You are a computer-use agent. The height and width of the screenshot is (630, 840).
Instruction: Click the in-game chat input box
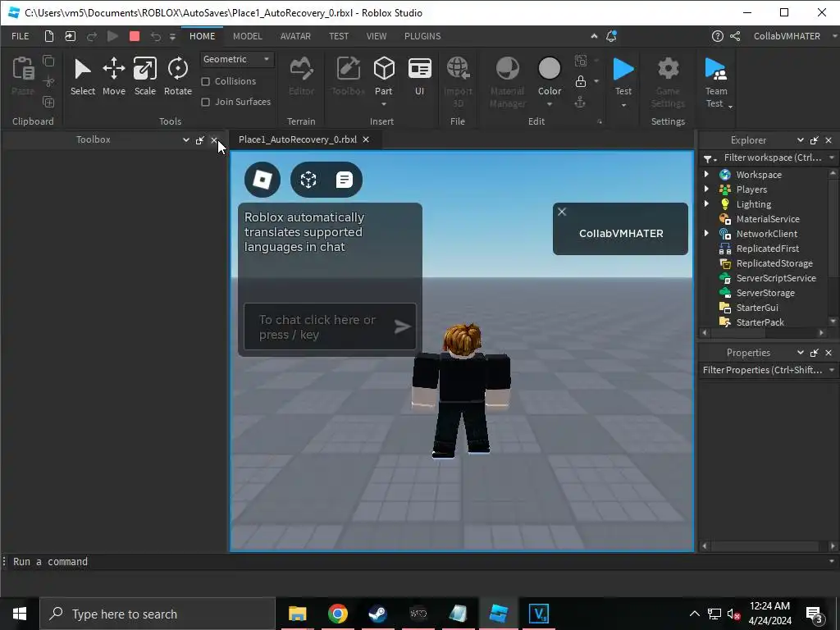coord(330,326)
